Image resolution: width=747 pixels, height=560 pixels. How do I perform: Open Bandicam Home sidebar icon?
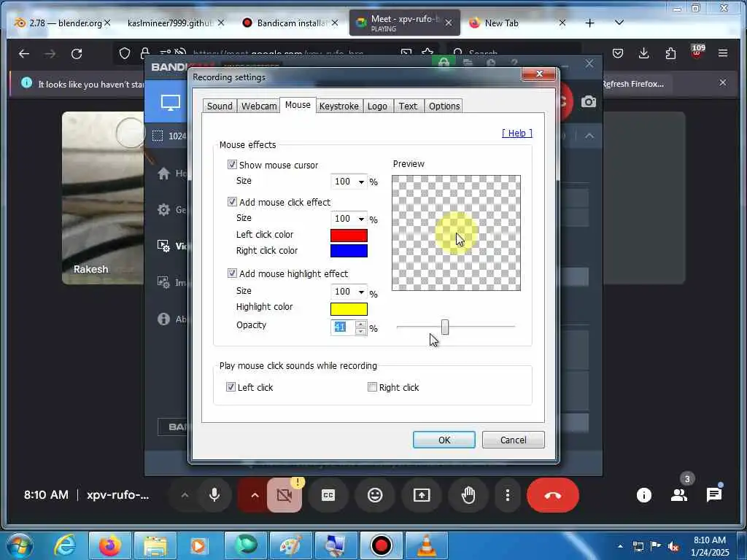163,174
